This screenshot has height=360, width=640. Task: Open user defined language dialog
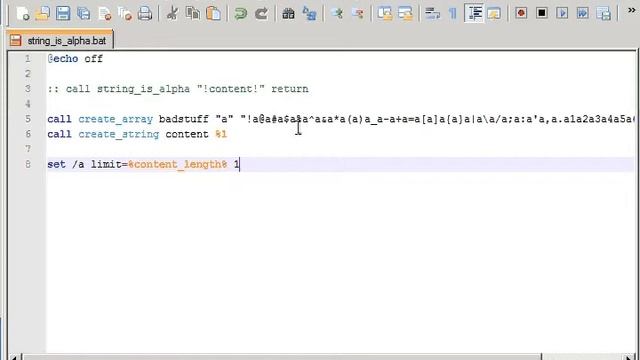click(494, 13)
